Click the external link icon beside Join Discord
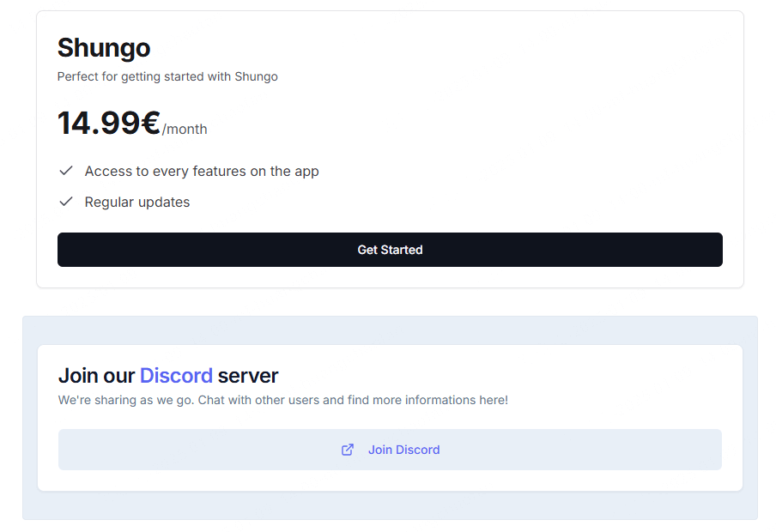The width and height of the screenshot is (776, 532). 348,450
